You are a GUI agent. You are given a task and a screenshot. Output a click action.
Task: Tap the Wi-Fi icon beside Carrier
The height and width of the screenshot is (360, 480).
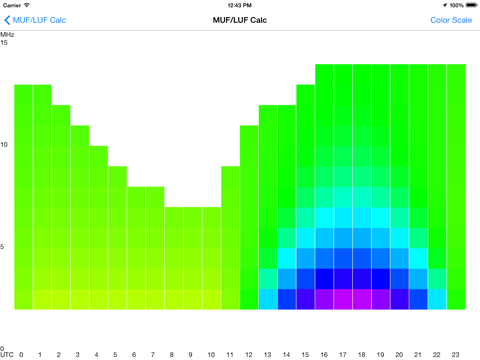coord(27,5)
